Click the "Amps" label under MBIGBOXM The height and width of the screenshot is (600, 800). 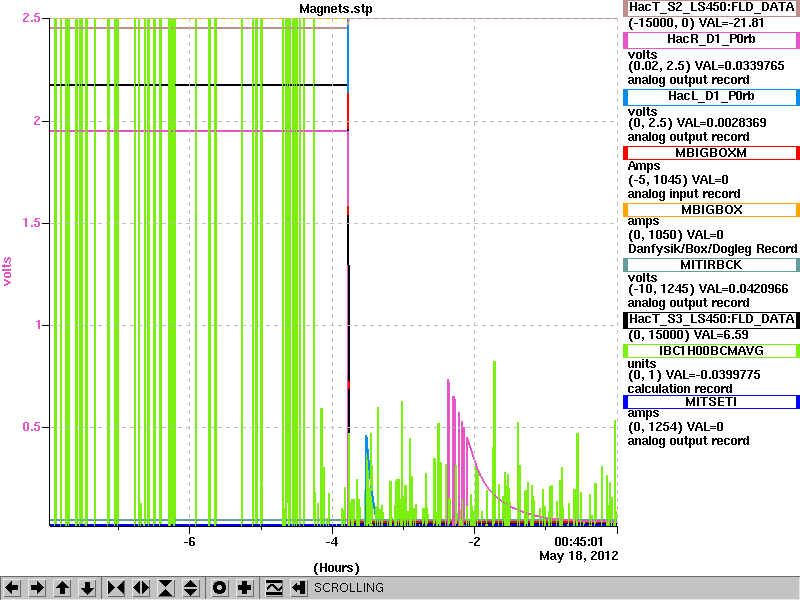[644, 166]
